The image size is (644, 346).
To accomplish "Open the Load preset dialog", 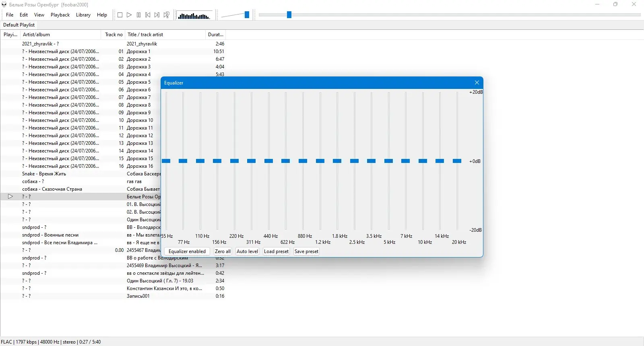I will [x=276, y=251].
